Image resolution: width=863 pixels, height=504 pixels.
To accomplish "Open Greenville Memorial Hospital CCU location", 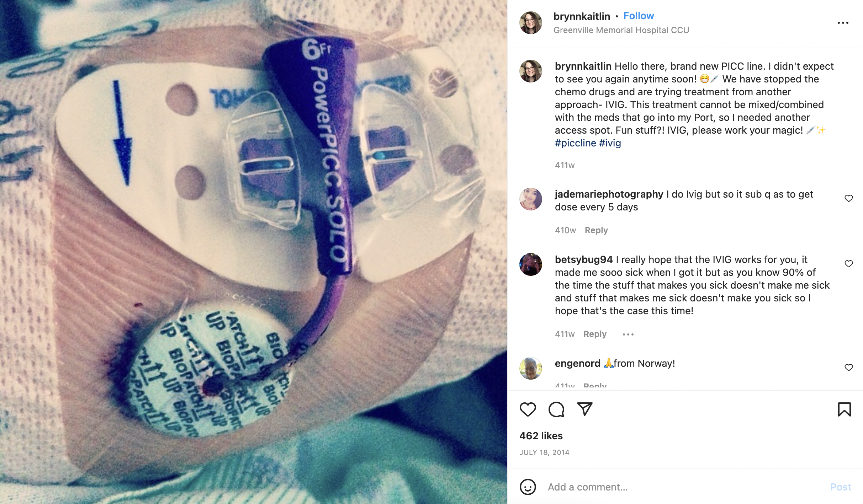I will point(621,30).
